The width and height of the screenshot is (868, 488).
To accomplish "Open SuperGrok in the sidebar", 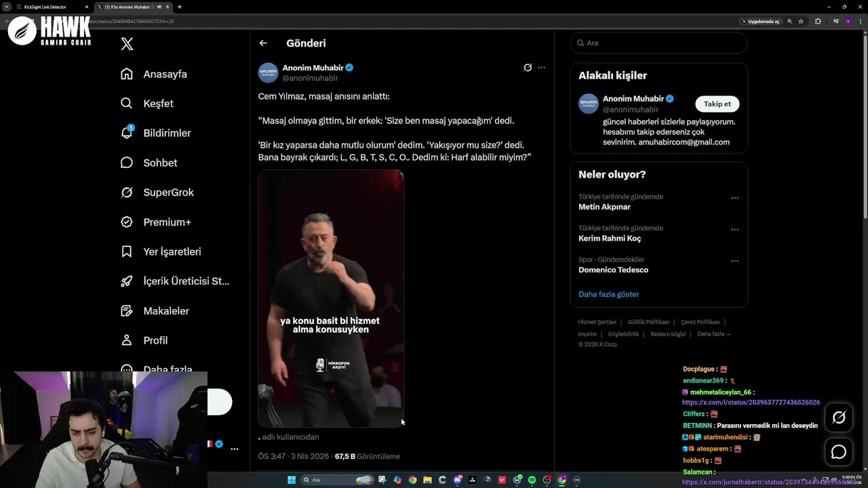I will click(157, 192).
